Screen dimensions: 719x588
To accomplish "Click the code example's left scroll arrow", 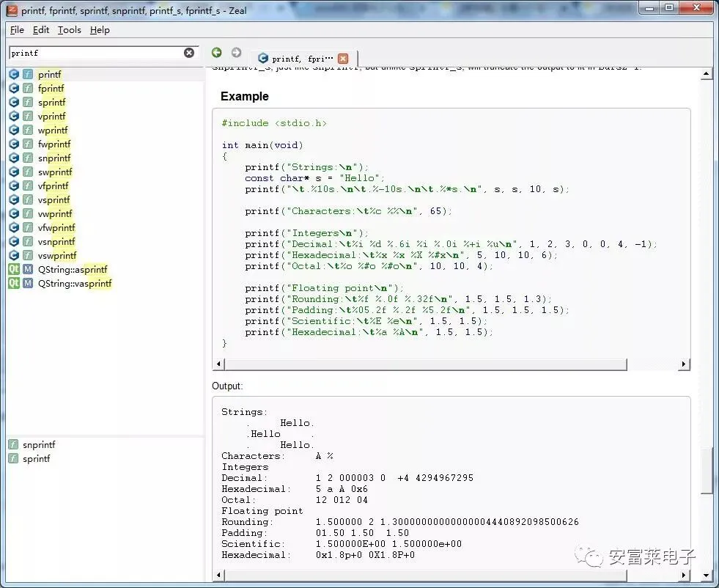I will (x=218, y=364).
